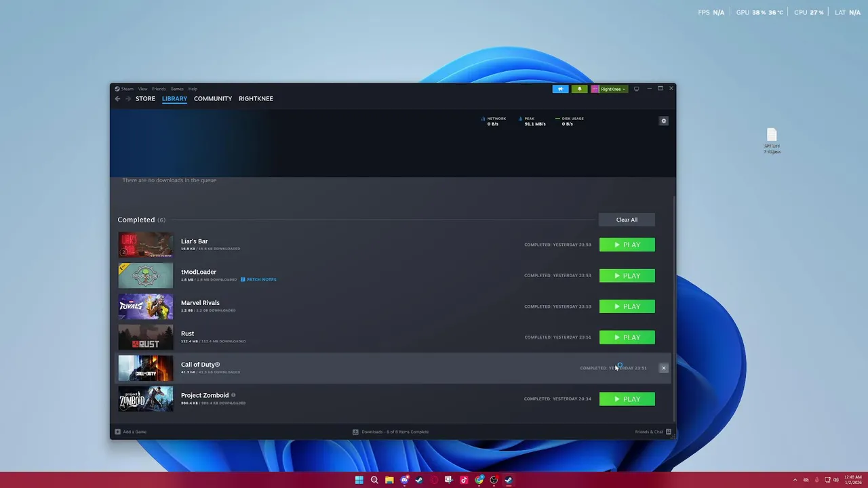Play Marvel Rivals
The width and height of the screenshot is (868, 488).
click(x=627, y=306)
